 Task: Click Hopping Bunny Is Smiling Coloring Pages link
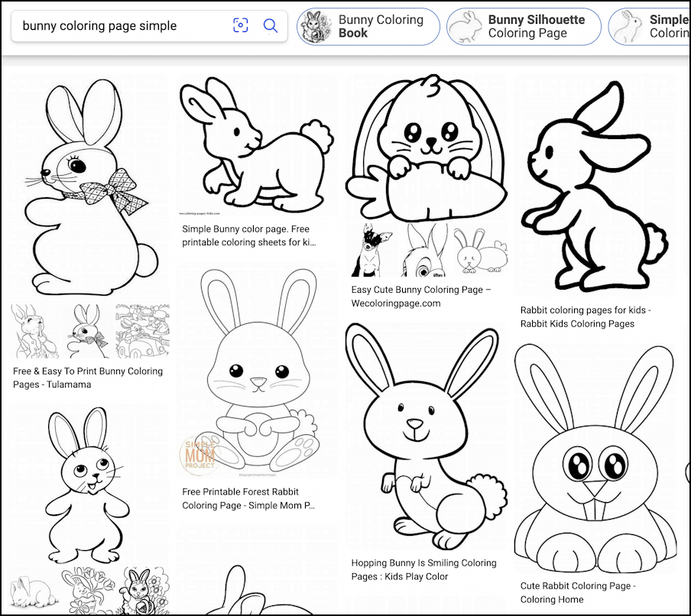(x=423, y=569)
